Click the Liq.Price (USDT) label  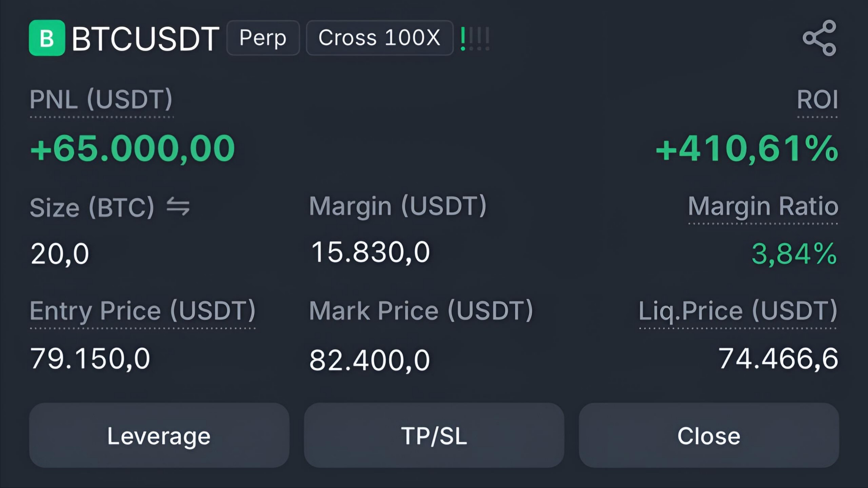point(738,311)
